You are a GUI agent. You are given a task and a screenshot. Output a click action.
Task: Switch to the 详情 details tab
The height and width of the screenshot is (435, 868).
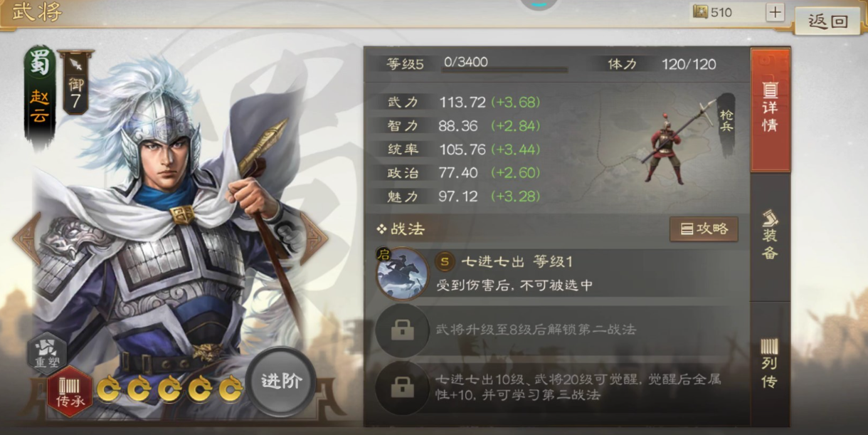(771, 110)
